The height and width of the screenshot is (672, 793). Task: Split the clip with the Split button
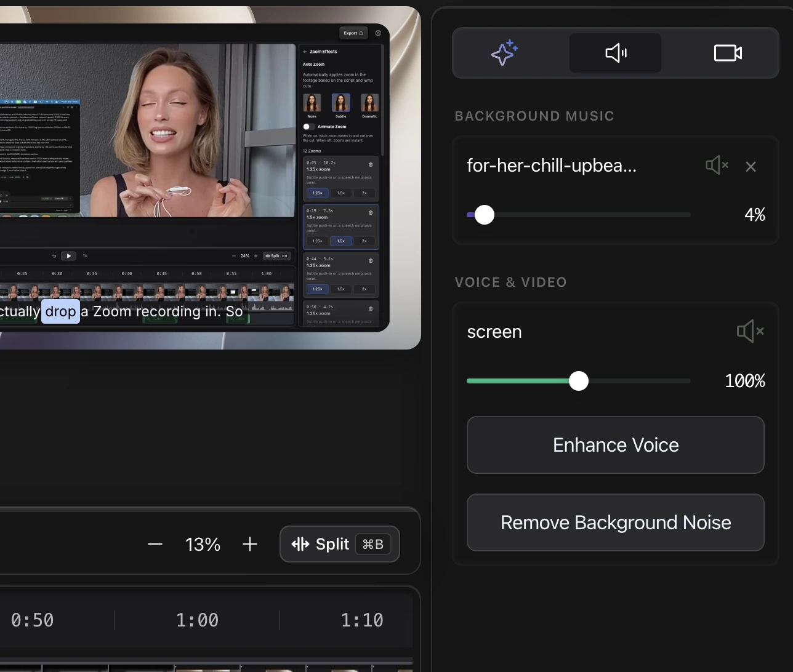point(340,544)
